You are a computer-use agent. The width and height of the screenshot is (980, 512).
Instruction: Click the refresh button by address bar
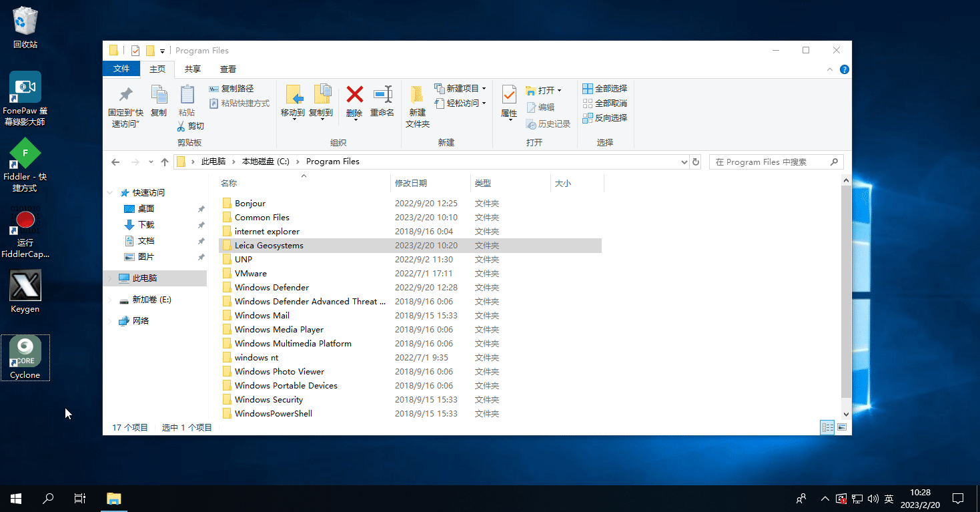[x=696, y=162]
